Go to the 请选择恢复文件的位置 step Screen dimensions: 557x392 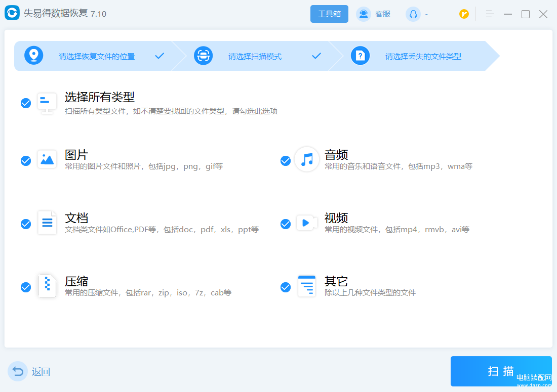pyautogui.click(x=97, y=56)
